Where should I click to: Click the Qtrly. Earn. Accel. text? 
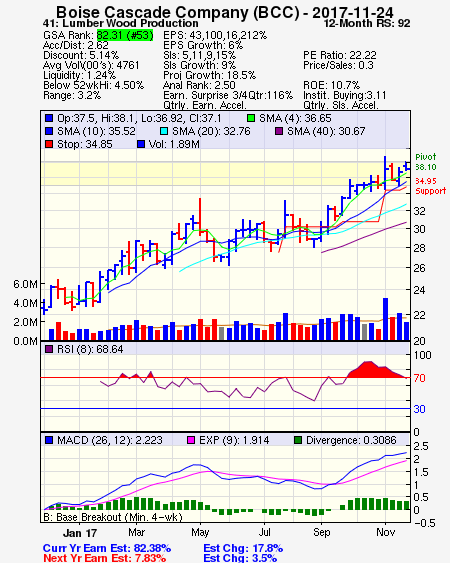click(x=205, y=106)
